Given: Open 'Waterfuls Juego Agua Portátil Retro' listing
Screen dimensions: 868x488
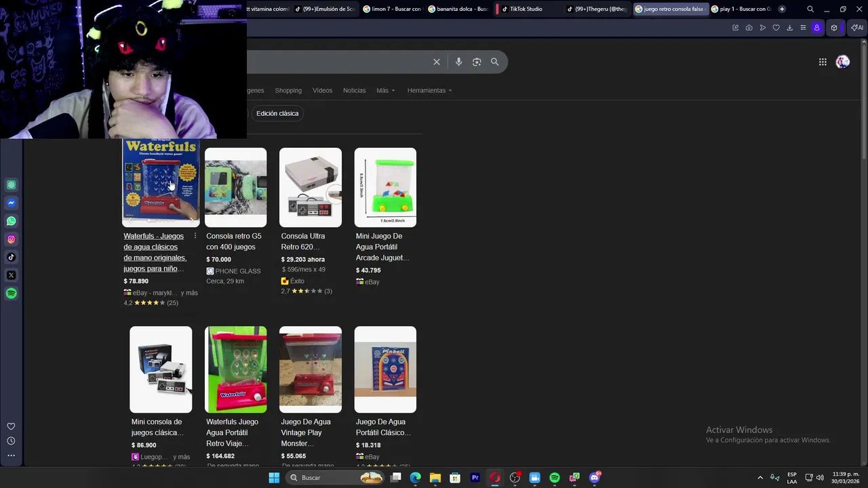Looking at the screenshot, I should click(x=233, y=432).
